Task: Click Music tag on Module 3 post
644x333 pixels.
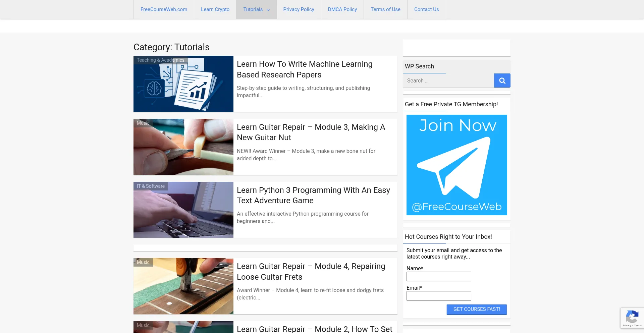Action: 143,123
